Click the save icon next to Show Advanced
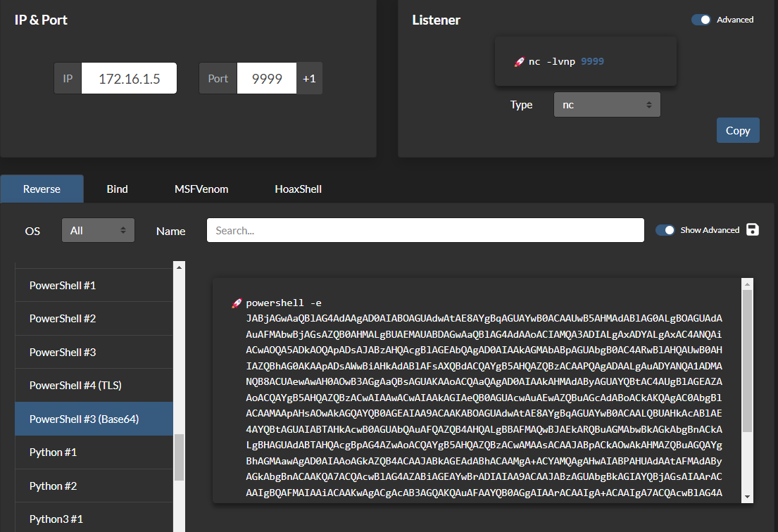The width and height of the screenshot is (778, 532). point(752,229)
